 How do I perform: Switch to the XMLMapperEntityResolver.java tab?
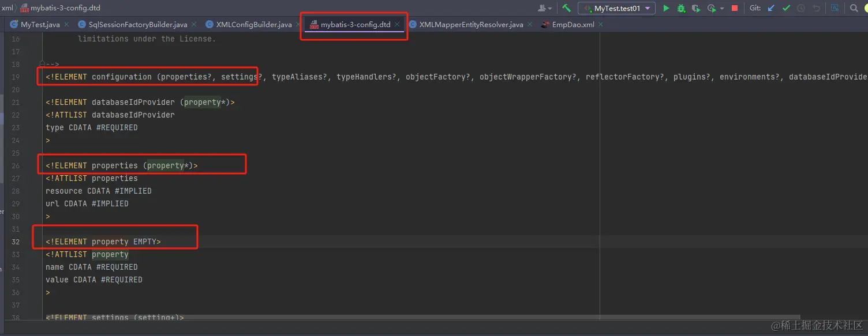pyautogui.click(x=471, y=25)
